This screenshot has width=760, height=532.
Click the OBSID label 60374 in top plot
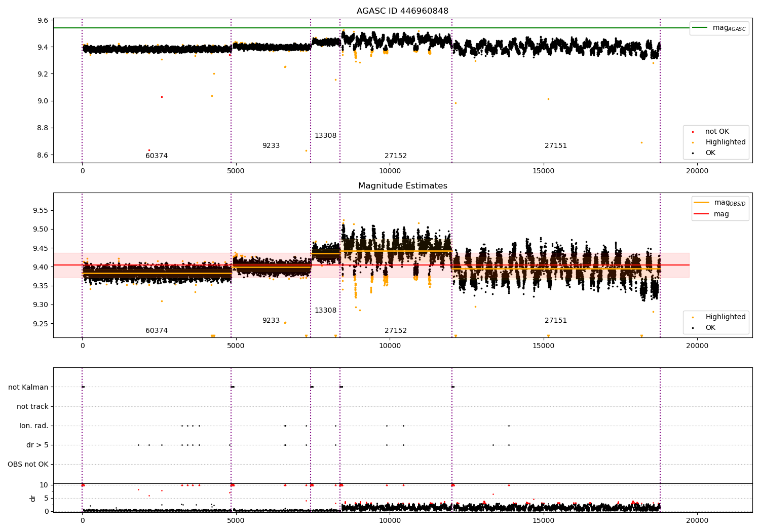click(x=157, y=156)
